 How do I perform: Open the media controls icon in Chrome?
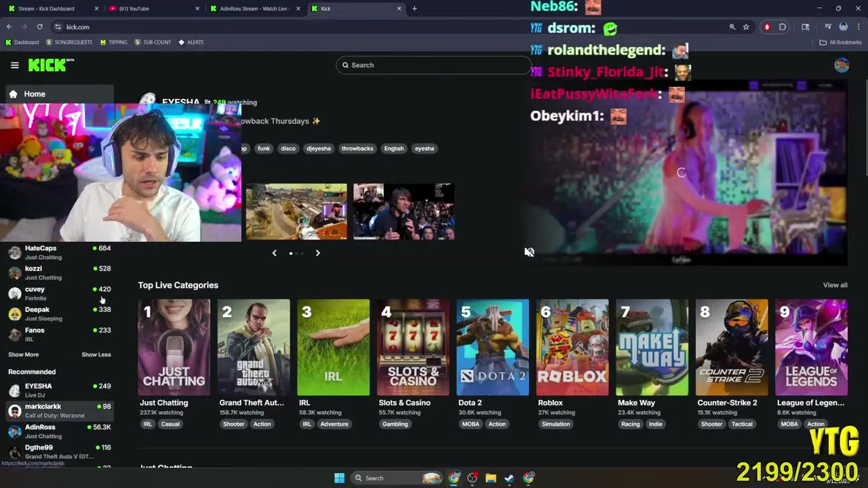coord(828,27)
